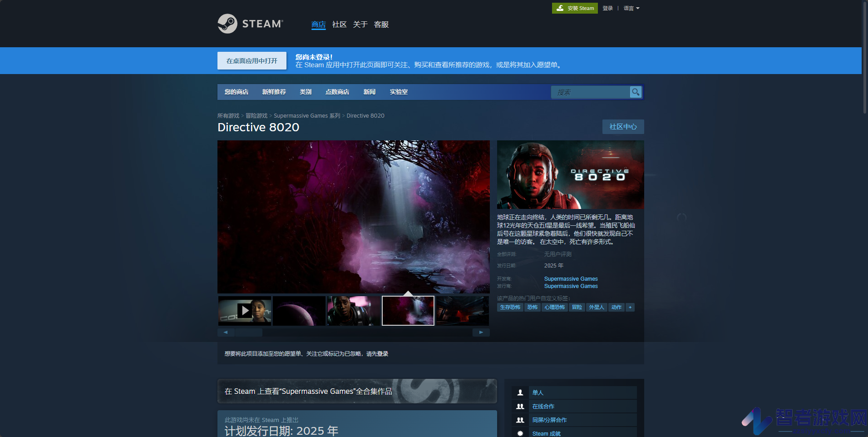Click the icon beside 同屏/分屏合作
Image resolution: width=868 pixels, height=437 pixels.
pyautogui.click(x=520, y=420)
